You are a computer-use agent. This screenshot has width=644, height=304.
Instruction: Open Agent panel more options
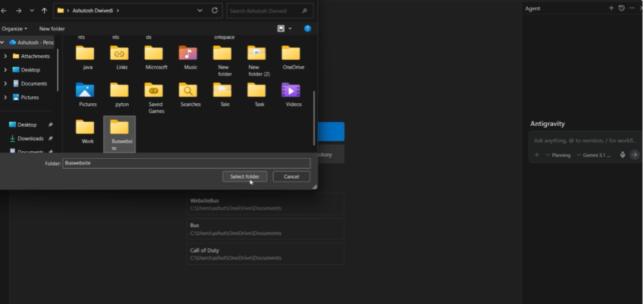click(632, 8)
